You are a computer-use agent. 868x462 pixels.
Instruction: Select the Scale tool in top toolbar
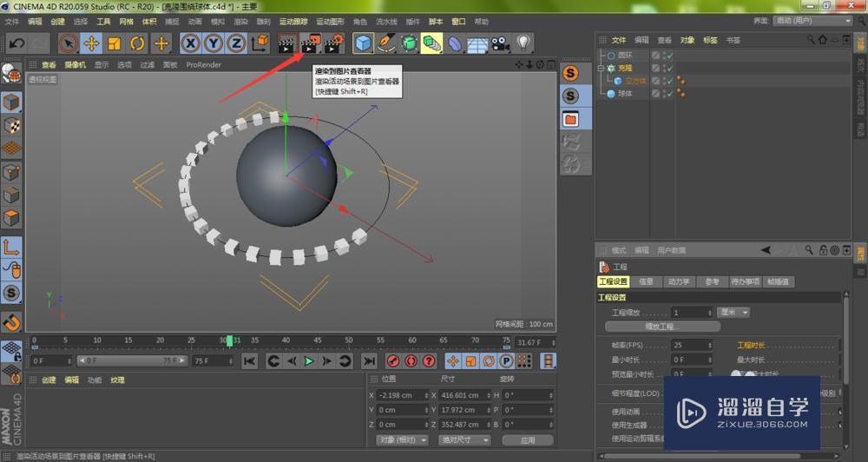point(115,43)
